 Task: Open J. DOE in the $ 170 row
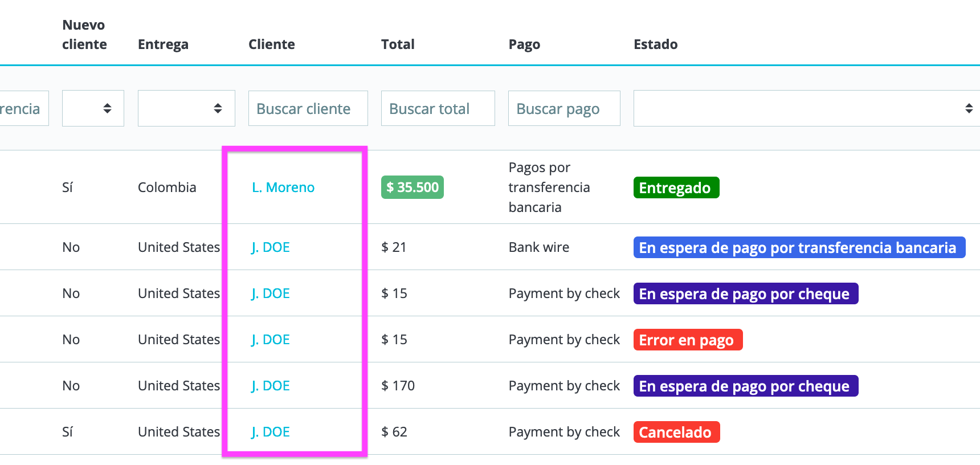[271, 386]
